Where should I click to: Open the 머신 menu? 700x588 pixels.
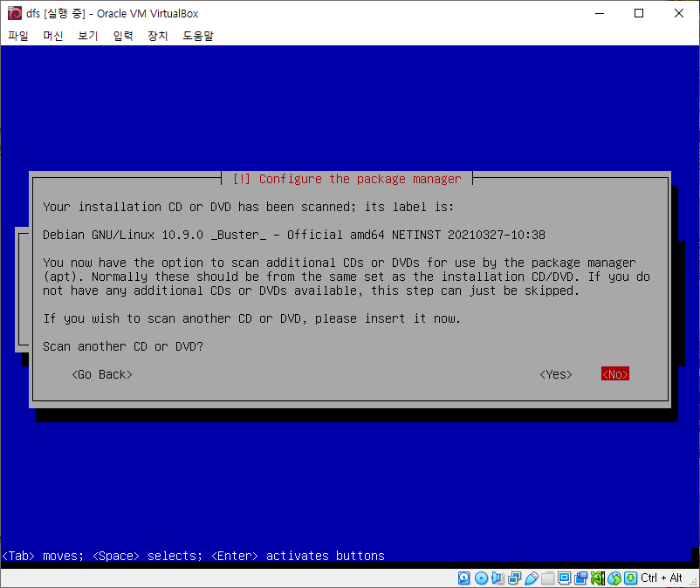[x=52, y=36]
